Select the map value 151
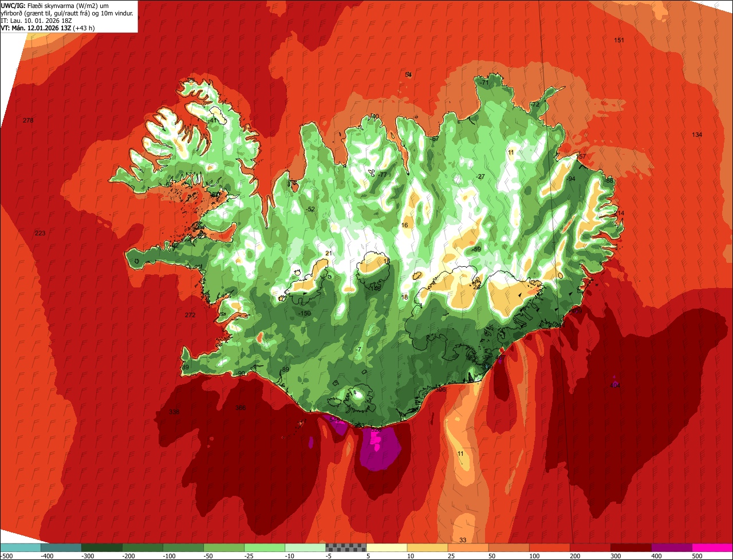This screenshot has height=560, width=733. tap(619, 40)
